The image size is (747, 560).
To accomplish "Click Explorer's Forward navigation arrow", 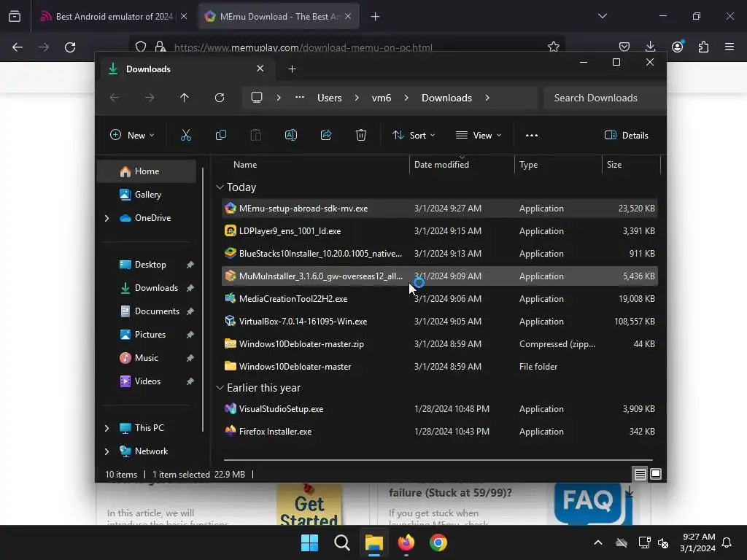I will [x=150, y=98].
